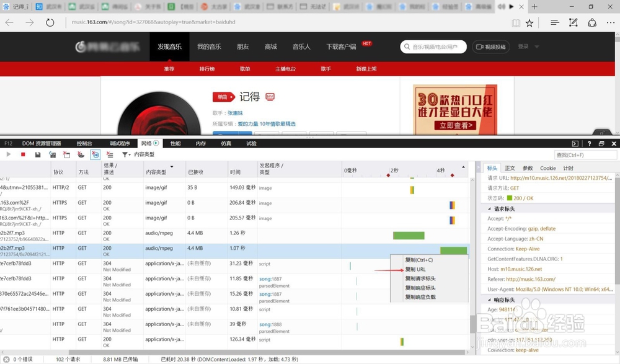Open the 内存 tab
Viewport: 620px width, 364px height.
click(x=201, y=143)
